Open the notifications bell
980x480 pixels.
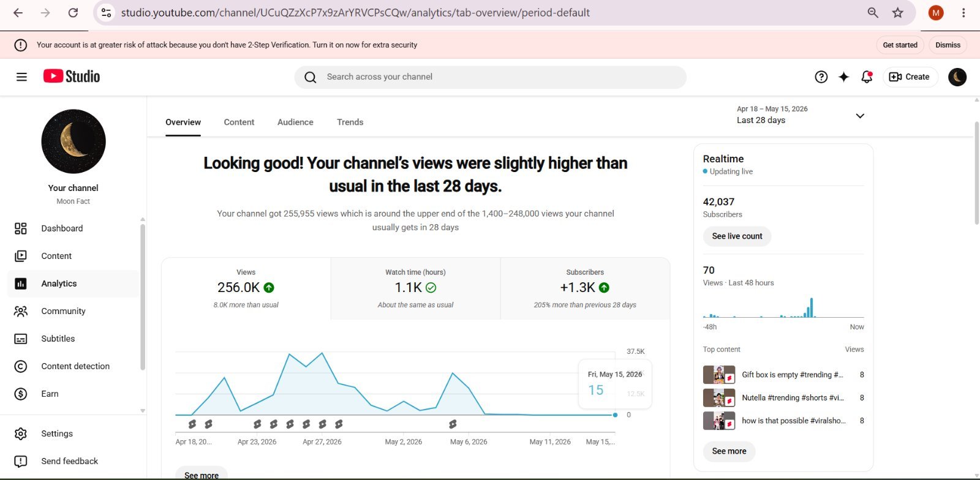[867, 77]
